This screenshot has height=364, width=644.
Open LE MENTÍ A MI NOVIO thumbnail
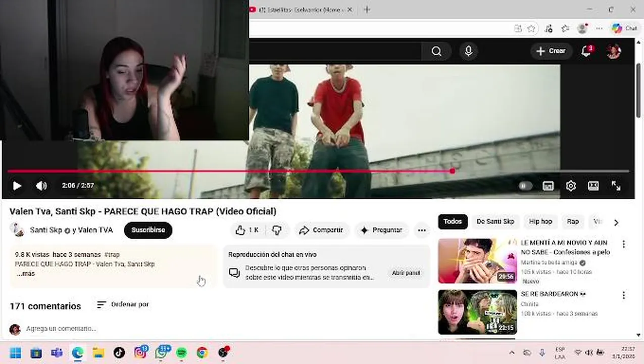tap(477, 261)
